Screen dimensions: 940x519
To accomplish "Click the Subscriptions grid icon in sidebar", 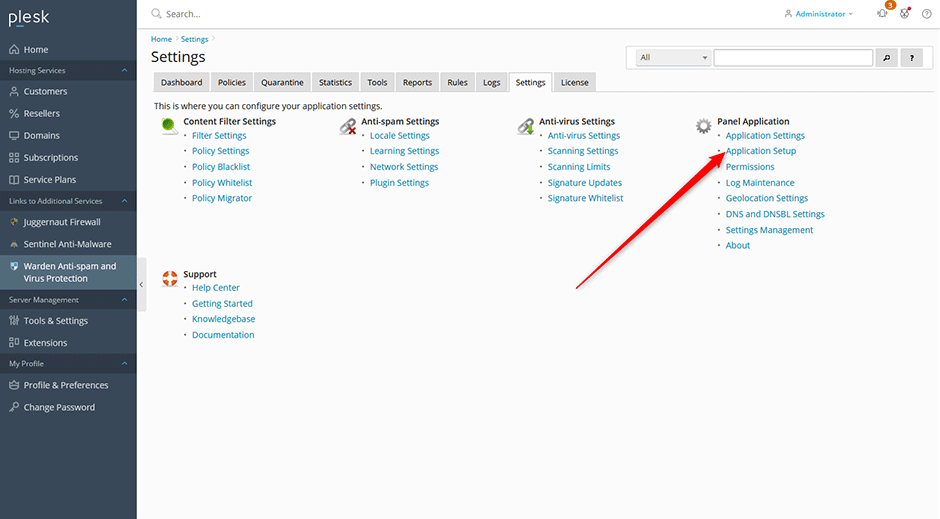I will click(14, 158).
